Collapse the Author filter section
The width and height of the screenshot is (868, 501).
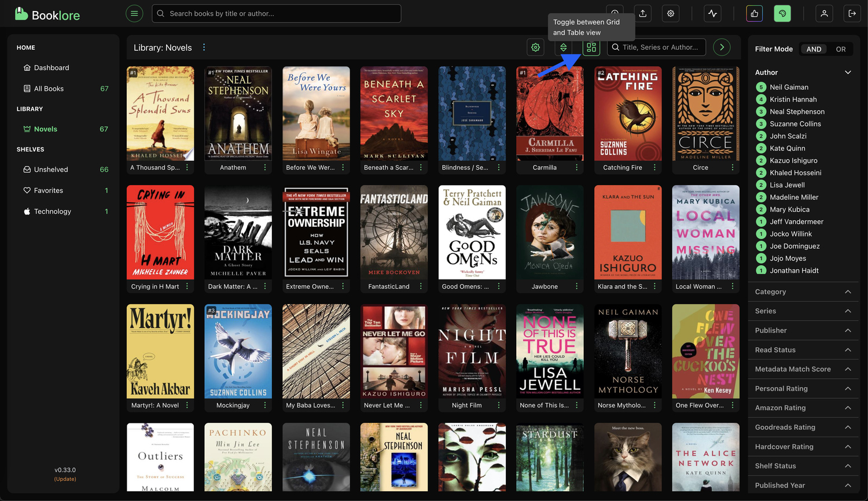coord(848,72)
